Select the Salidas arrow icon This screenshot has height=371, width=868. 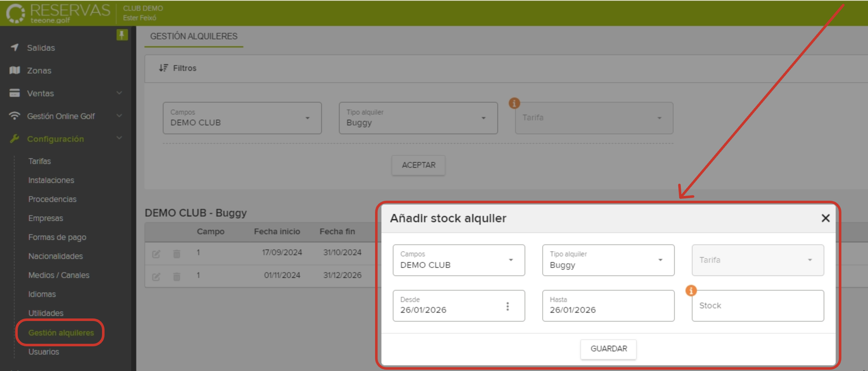coord(14,47)
